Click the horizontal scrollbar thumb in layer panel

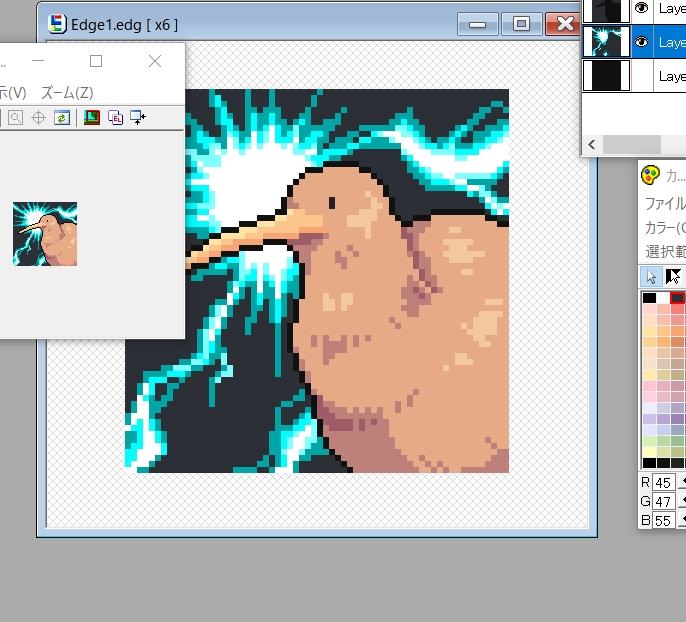pyautogui.click(x=632, y=144)
